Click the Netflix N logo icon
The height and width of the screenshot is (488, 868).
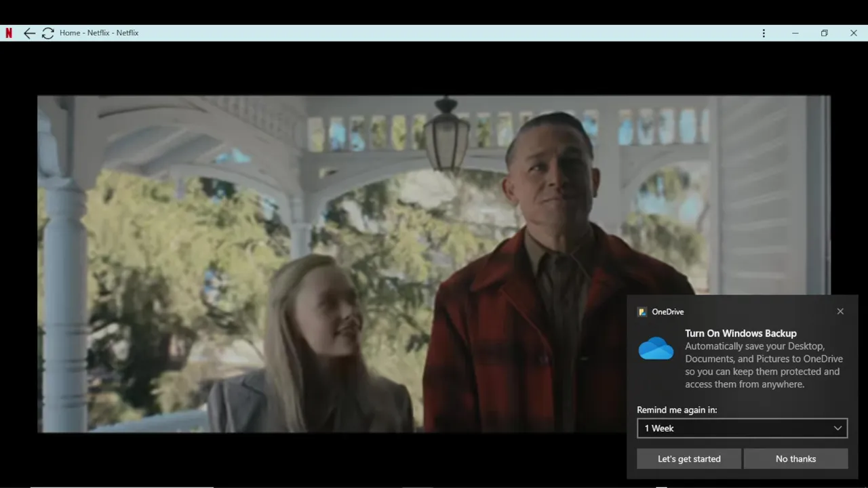(x=9, y=33)
